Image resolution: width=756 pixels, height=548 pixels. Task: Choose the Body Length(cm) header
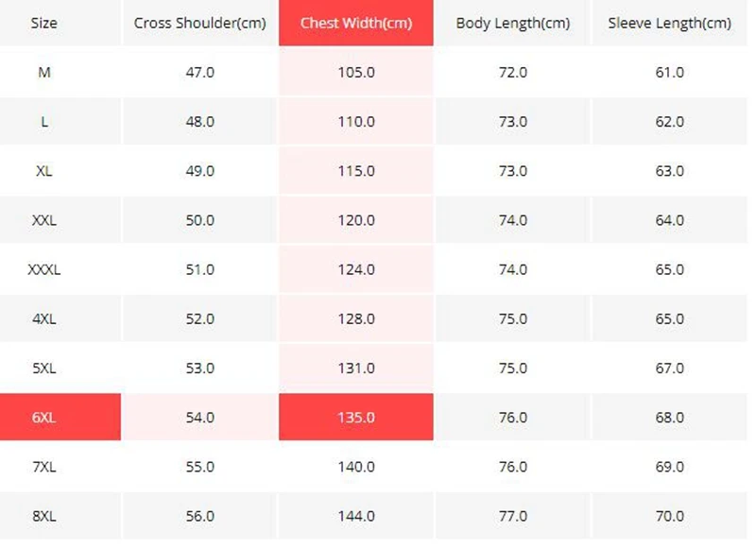click(x=512, y=23)
